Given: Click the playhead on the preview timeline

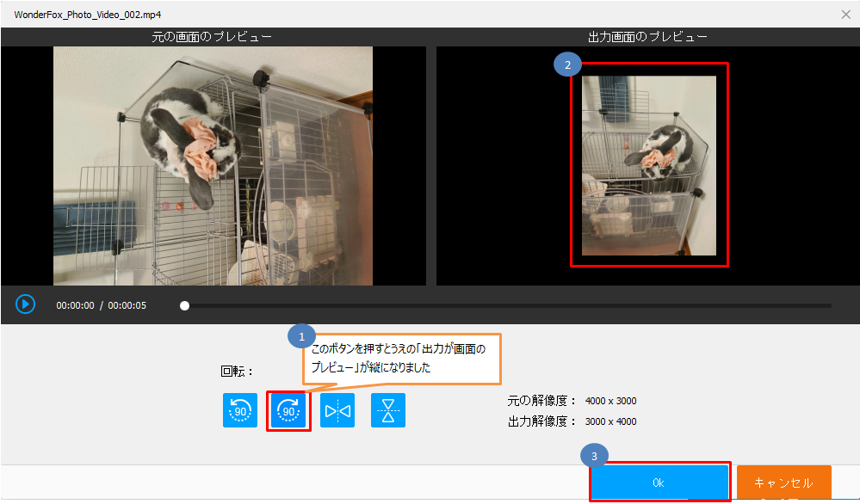Looking at the screenshot, I should tap(184, 304).
